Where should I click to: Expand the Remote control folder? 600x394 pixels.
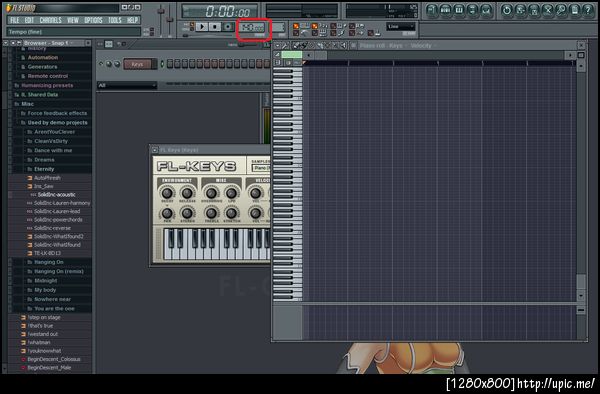point(48,76)
